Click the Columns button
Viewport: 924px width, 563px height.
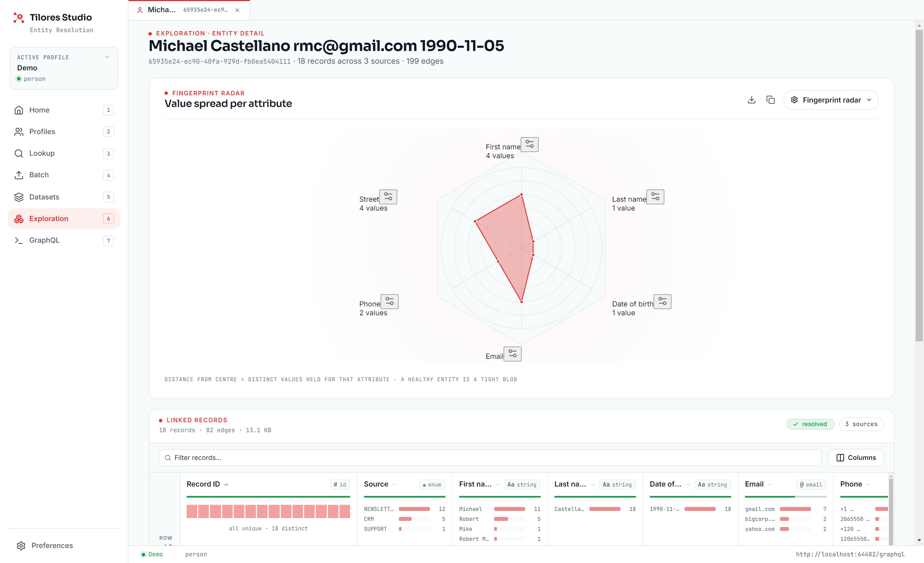coord(856,458)
